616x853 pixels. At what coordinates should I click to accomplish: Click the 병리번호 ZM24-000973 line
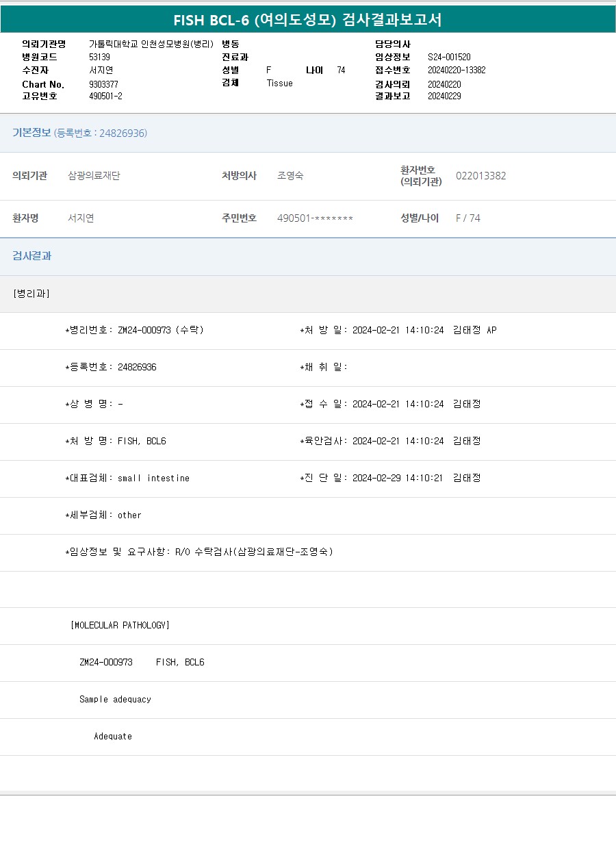point(135,330)
